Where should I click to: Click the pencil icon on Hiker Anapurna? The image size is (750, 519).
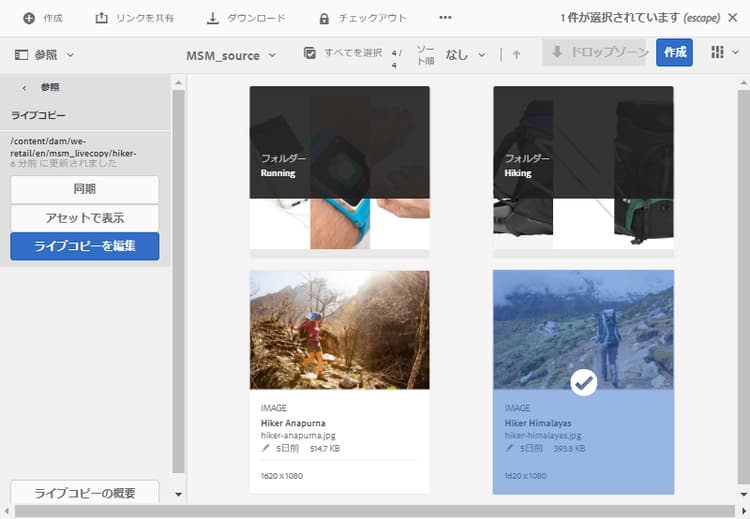click(x=265, y=448)
